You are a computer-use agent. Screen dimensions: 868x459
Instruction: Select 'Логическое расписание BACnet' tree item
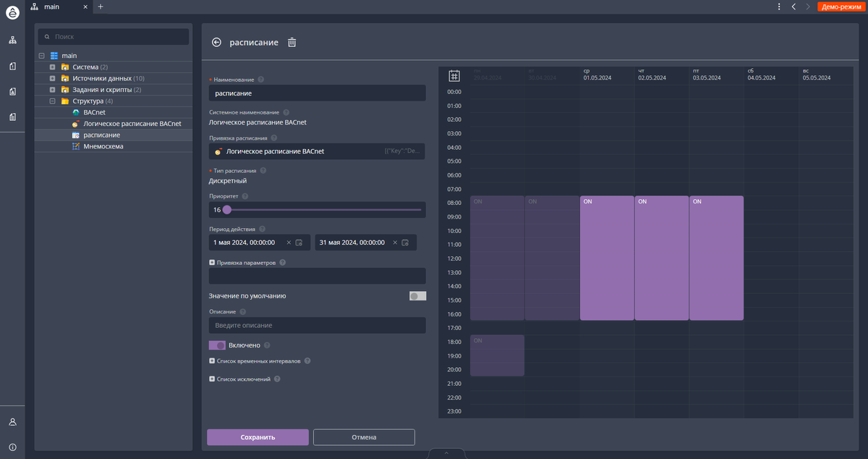[132, 124]
